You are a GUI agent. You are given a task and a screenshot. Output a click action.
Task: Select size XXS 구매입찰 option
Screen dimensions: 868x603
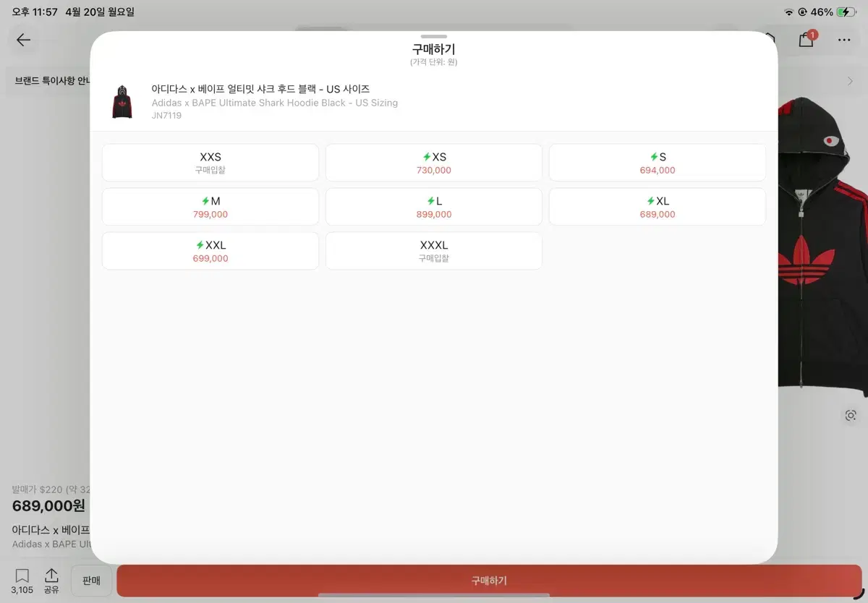pyautogui.click(x=210, y=163)
